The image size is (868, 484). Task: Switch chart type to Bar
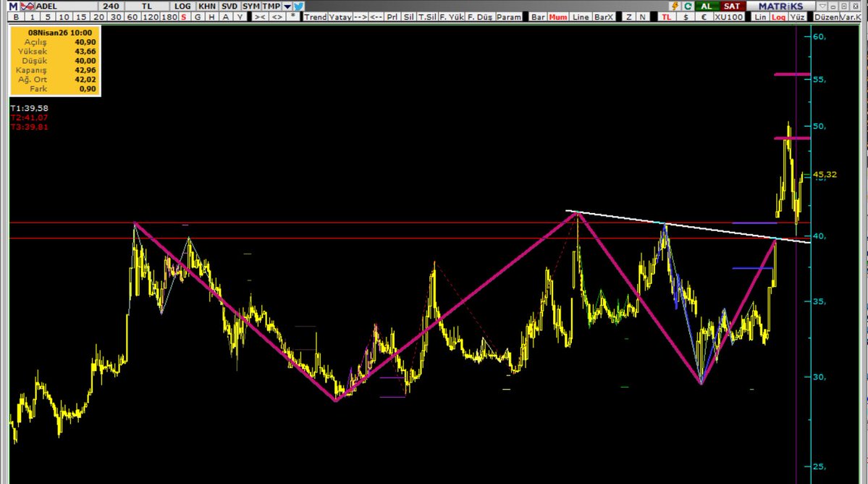click(538, 17)
